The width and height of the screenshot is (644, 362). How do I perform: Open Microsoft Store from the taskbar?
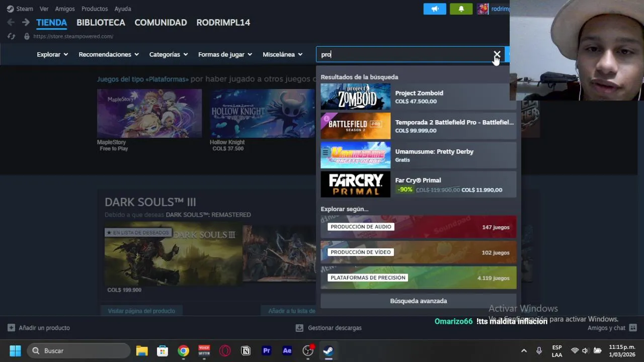click(x=163, y=350)
